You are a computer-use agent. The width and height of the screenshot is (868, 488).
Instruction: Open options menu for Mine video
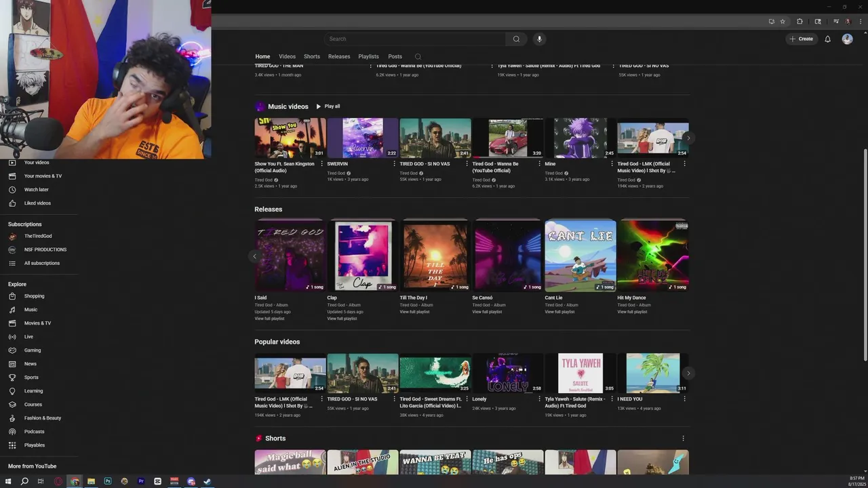click(612, 163)
